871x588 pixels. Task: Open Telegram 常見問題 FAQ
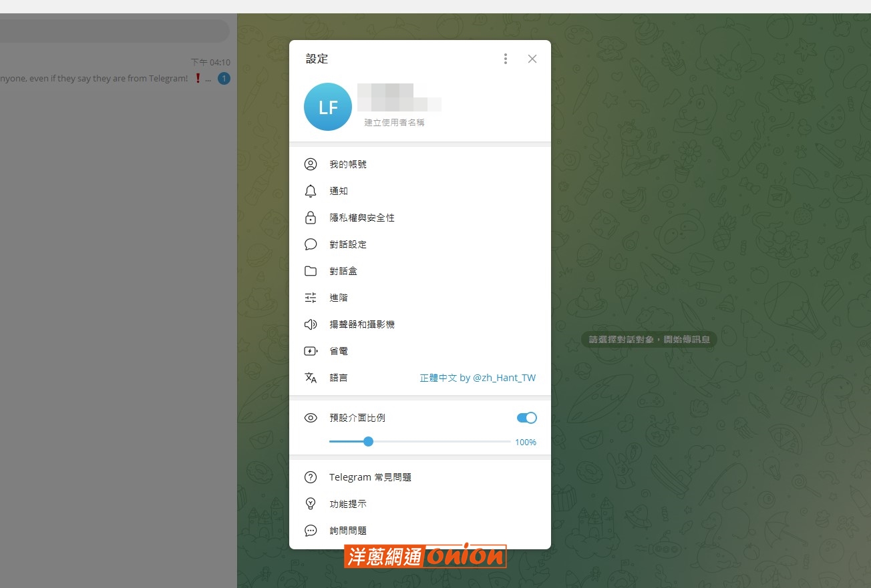tap(420, 477)
